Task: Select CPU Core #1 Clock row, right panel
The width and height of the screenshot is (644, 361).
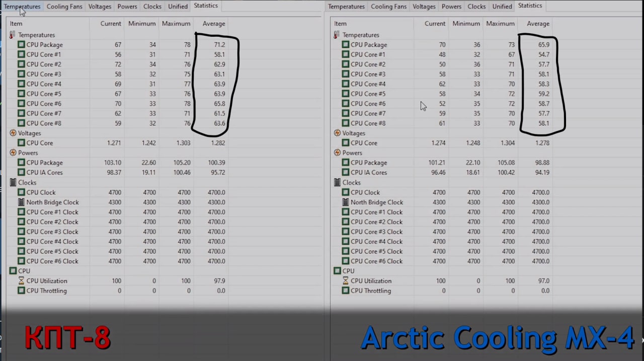Action: 442,212
